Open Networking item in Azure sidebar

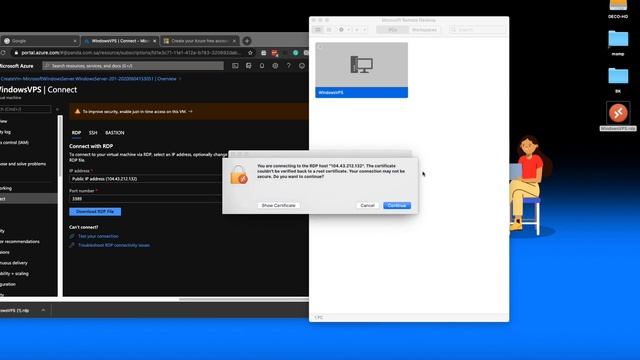tap(6, 188)
